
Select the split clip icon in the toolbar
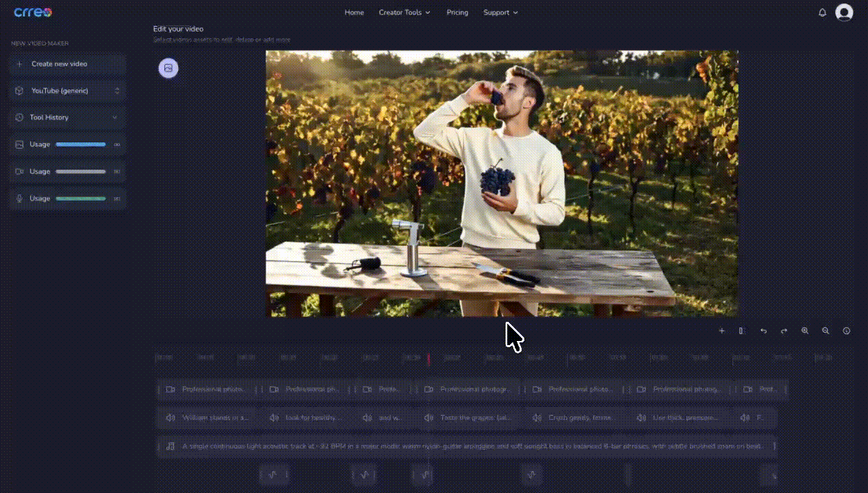(x=741, y=331)
